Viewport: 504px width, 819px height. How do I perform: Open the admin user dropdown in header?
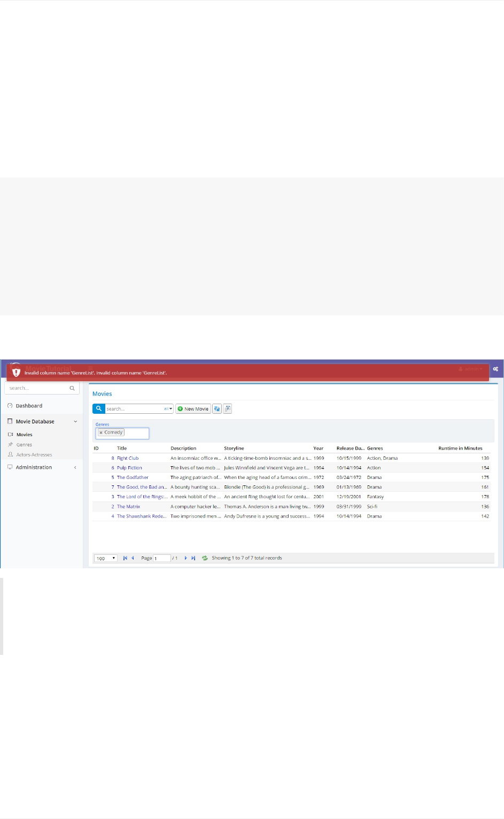(x=470, y=369)
